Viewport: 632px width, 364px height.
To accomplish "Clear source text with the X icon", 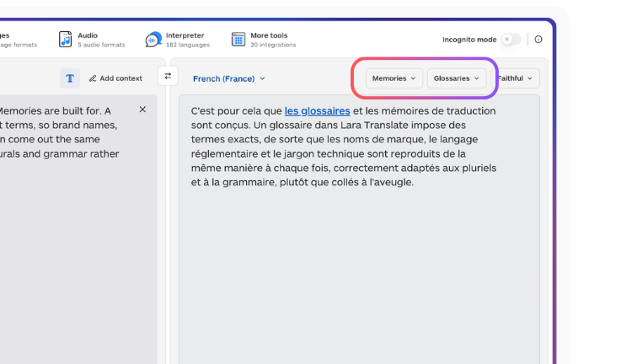I will coord(142,110).
